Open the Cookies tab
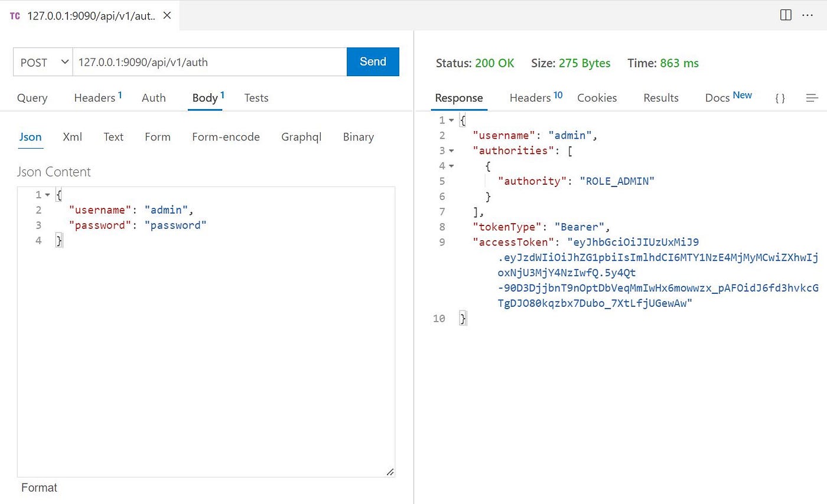 (x=597, y=98)
